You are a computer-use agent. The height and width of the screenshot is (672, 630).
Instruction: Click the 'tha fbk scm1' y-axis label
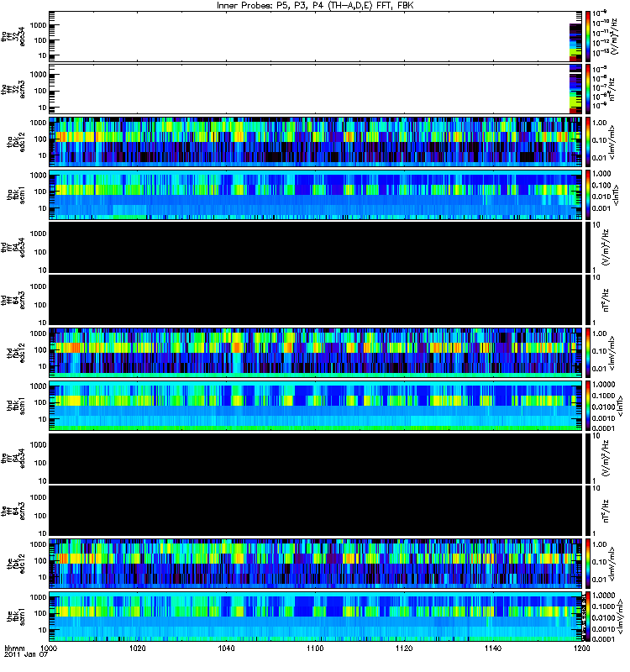[x=16, y=195]
